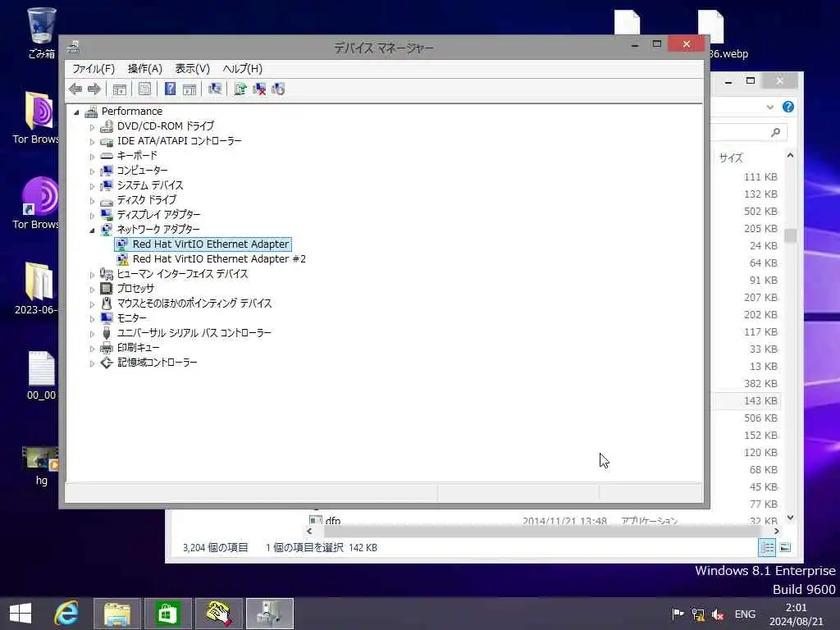840x630 pixels.
Task: Expand ユニバーサル シリアル バス コントローラー node
Action: (x=92, y=334)
